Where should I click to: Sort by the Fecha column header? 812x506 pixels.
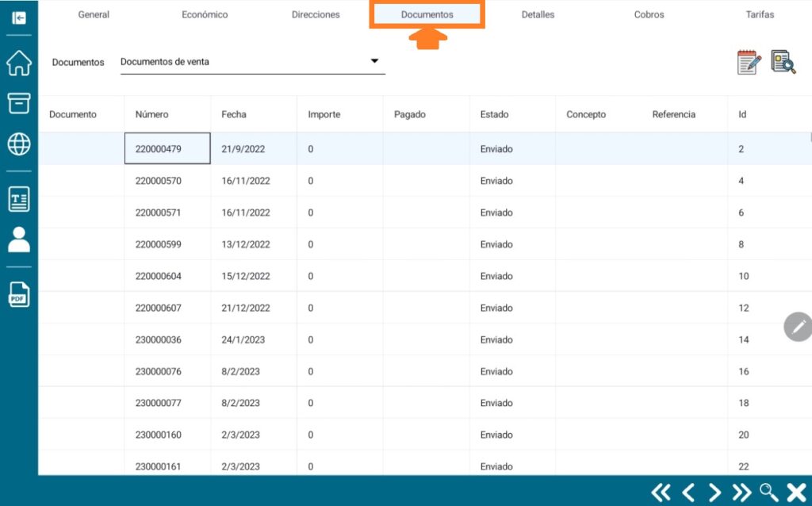234,114
